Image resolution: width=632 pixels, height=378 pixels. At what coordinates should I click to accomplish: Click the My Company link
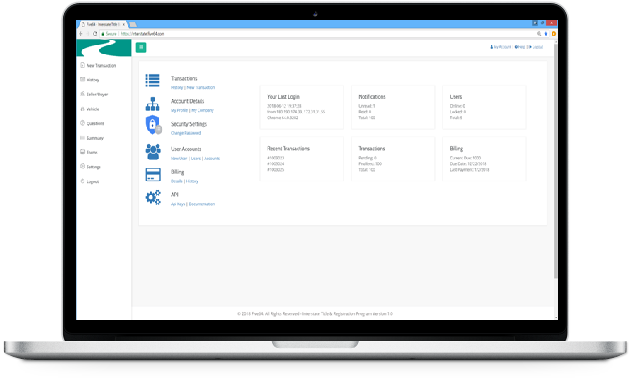point(202,110)
